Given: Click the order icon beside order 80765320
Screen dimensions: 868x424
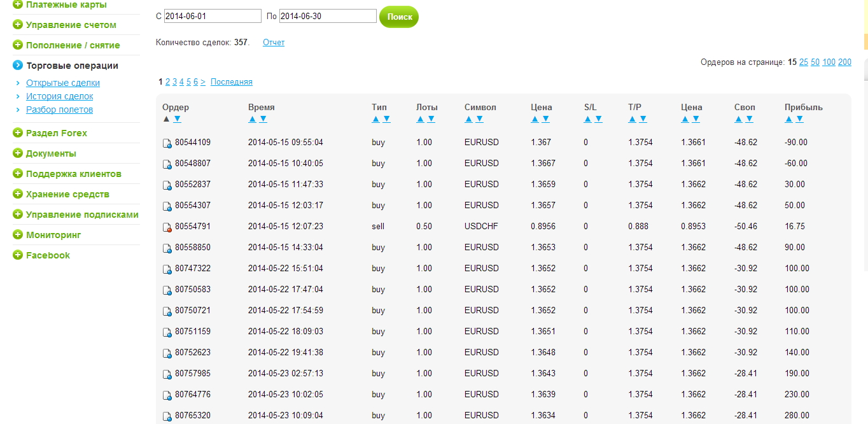Looking at the screenshot, I should click(x=167, y=416).
